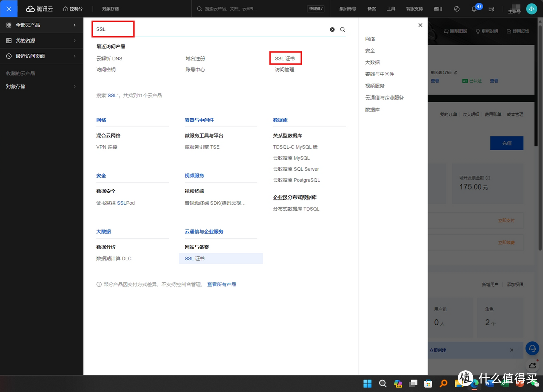543x392 pixels.
Task: Click the link icon in top bar
Action: tap(457, 9)
